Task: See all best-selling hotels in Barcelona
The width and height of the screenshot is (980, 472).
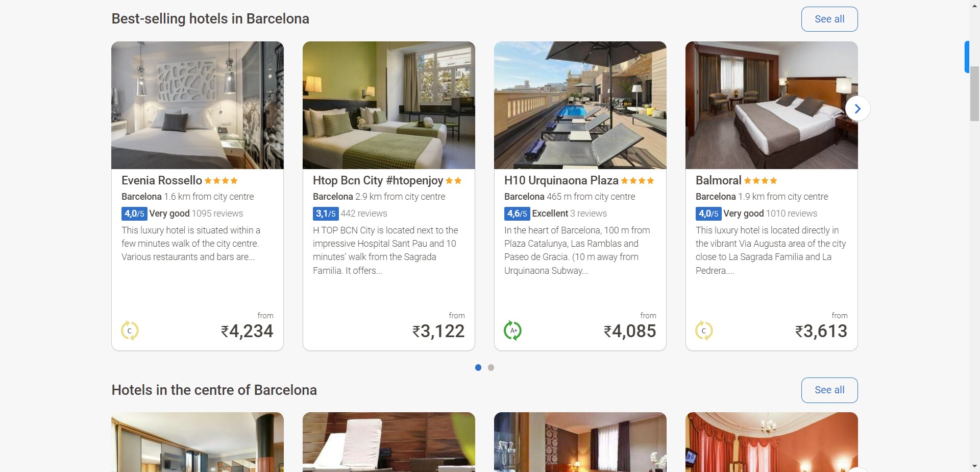Action: 829,19
